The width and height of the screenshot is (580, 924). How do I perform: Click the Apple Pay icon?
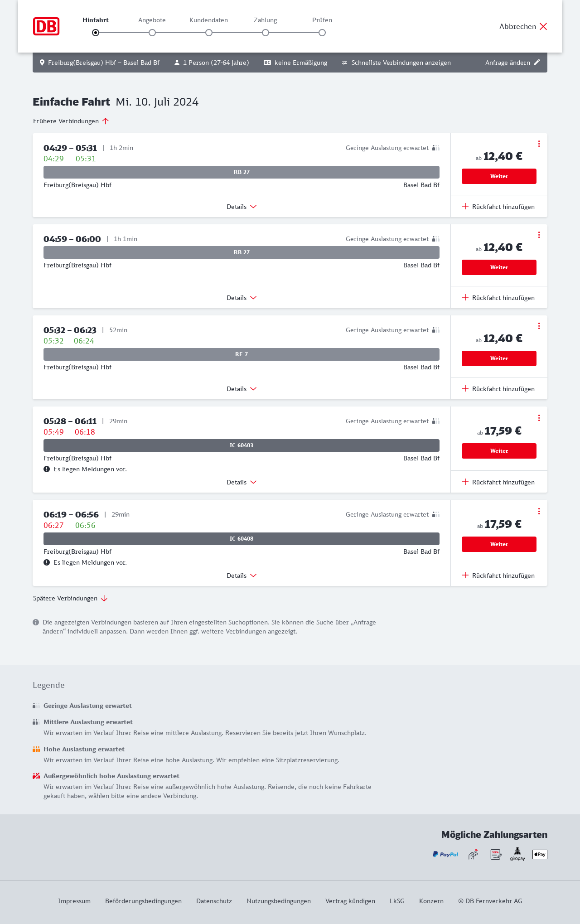click(x=540, y=854)
